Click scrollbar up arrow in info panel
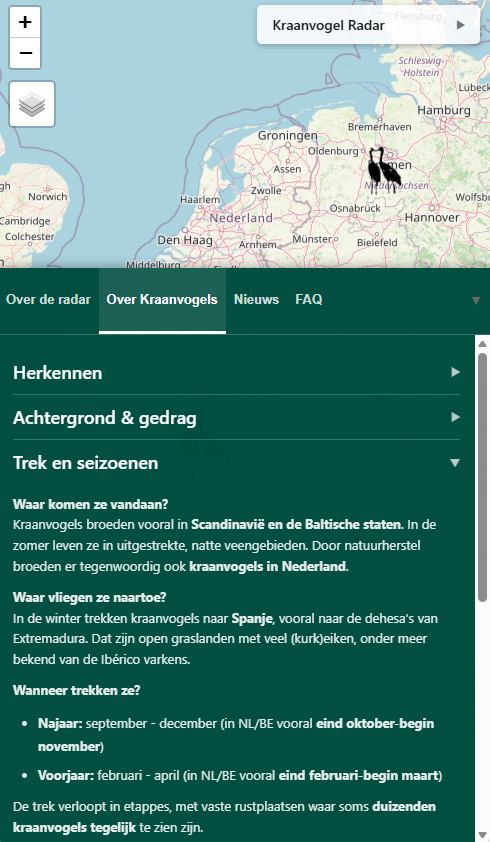The height and width of the screenshot is (842, 490). coord(482,344)
